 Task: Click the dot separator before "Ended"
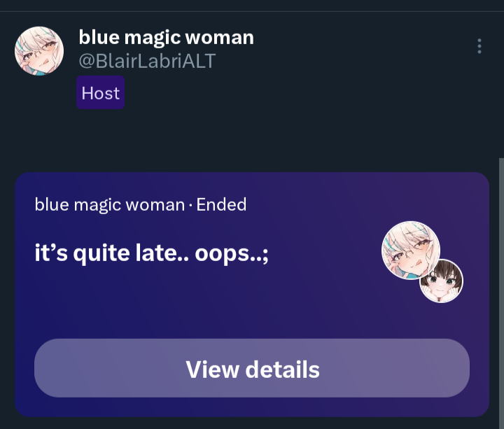coord(190,206)
